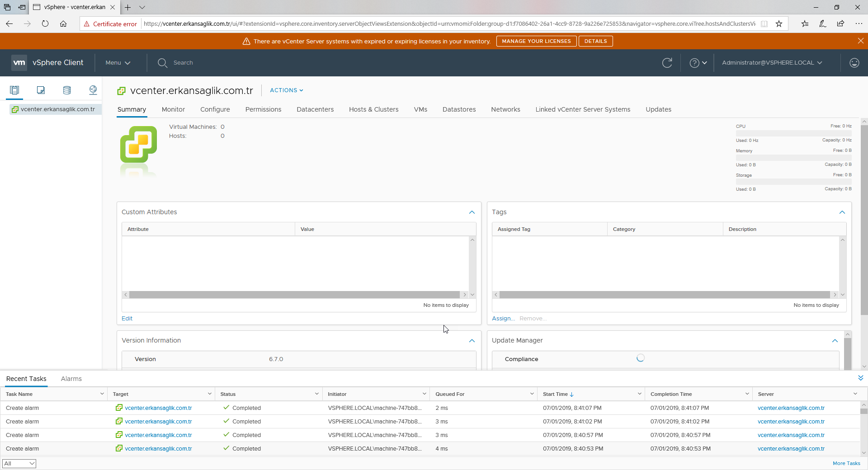Click target link in 8:41:07 PM task row
This screenshot has height=470, width=868.
tap(158, 408)
